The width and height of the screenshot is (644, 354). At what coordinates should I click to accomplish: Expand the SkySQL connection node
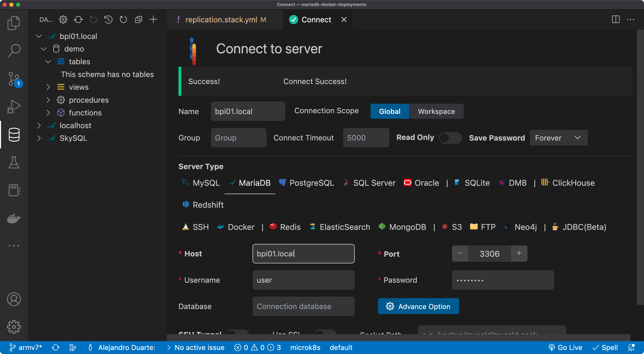tap(39, 138)
